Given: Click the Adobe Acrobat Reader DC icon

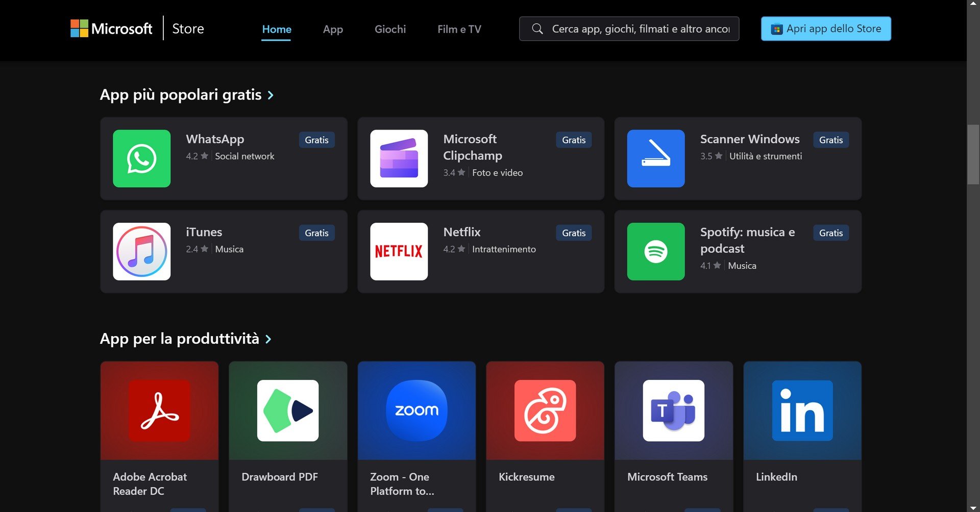Looking at the screenshot, I should click(x=159, y=410).
